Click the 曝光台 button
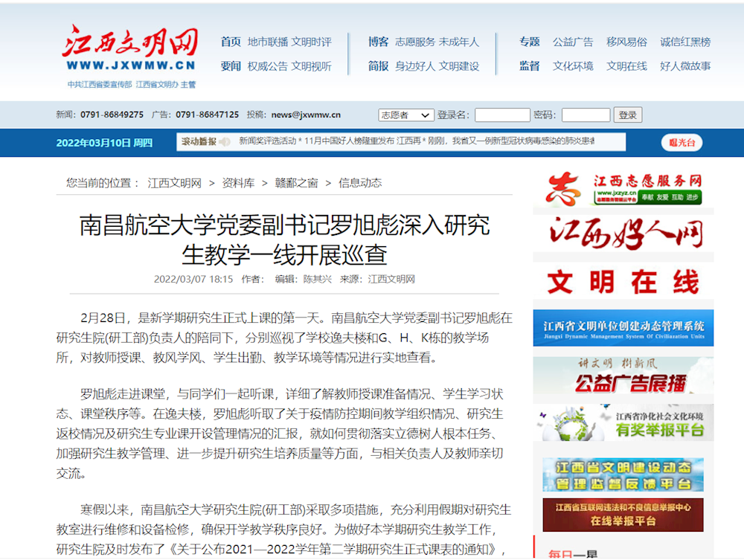744x560 pixels. (x=682, y=143)
